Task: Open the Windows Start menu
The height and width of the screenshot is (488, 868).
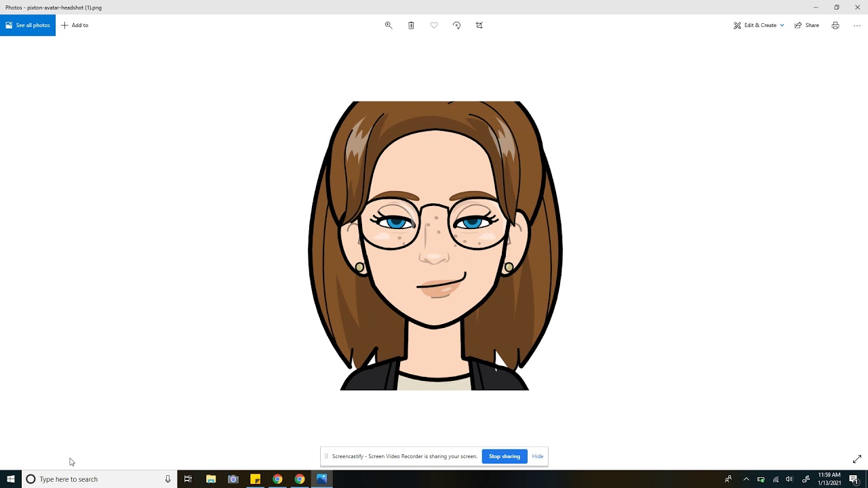Action: [x=11, y=479]
